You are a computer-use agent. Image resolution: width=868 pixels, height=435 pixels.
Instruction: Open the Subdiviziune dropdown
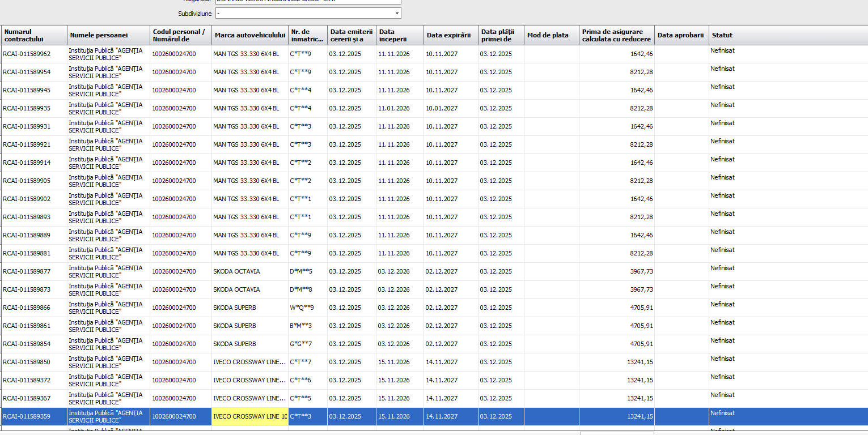[396, 13]
